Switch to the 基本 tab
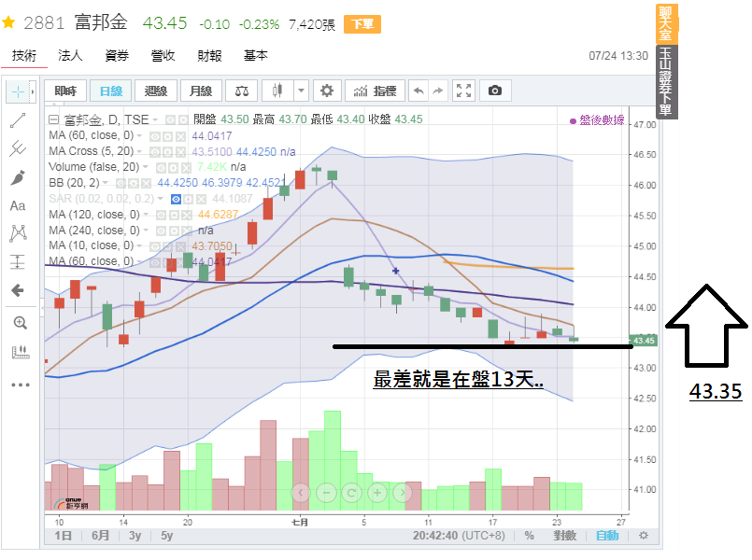The height and width of the screenshot is (560, 752). pyautogui.click(x=256, y=56)
